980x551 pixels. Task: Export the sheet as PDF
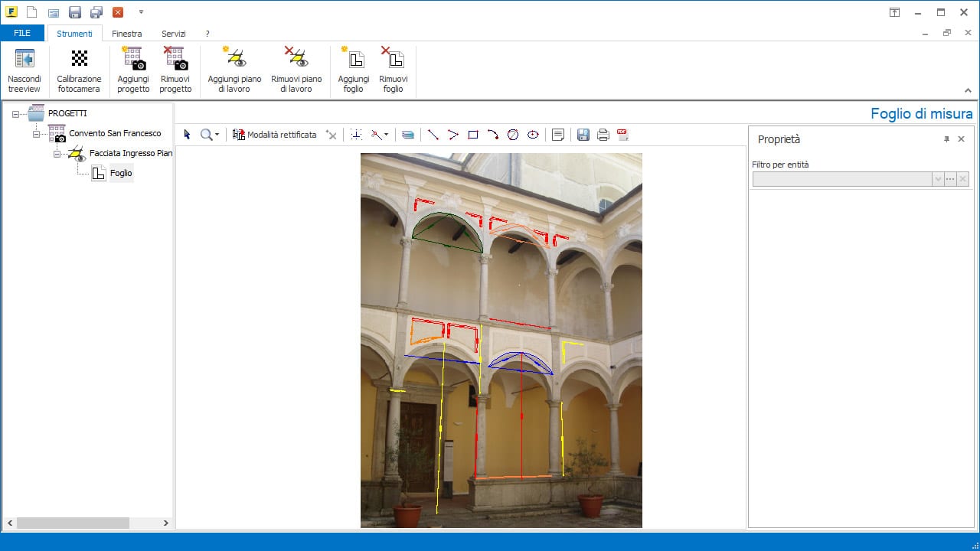click(622, 135)
